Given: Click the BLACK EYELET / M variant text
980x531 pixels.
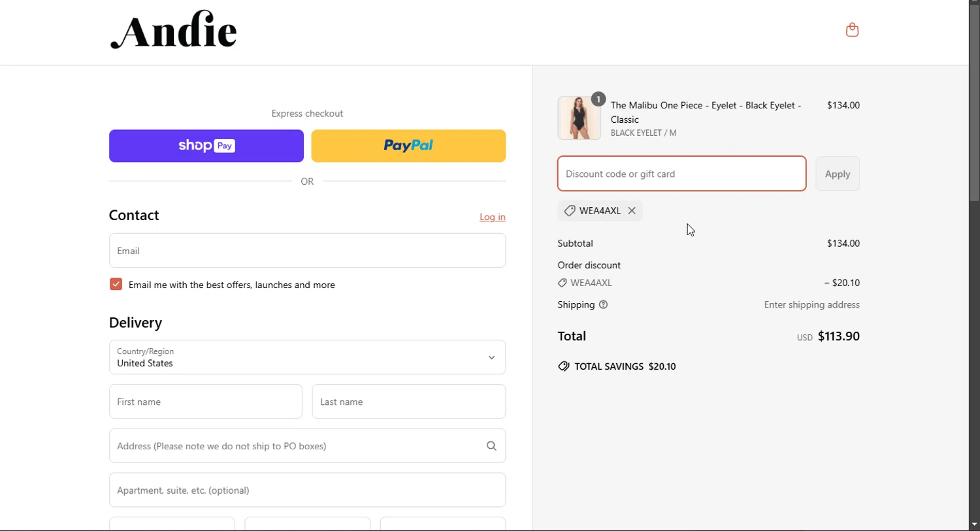Looking at the screenshot, I should pyautogui.click(x=644, y=133).
